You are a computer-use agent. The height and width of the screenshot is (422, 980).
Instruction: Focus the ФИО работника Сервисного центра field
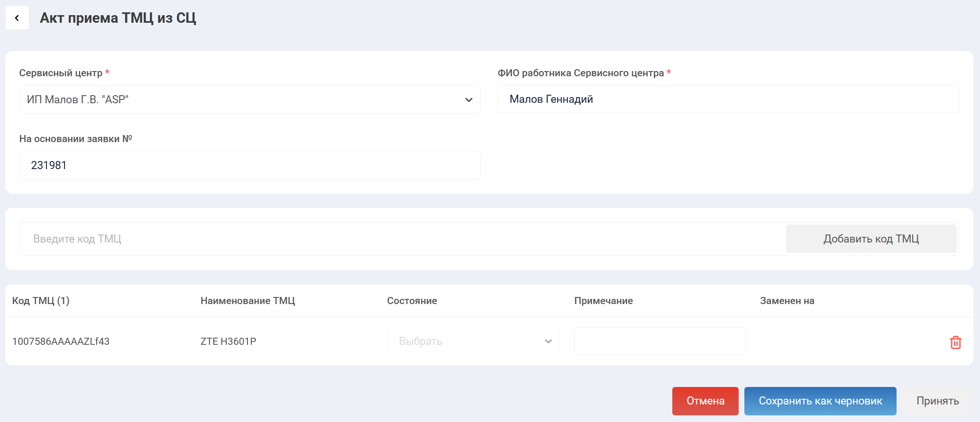[728, 99]
